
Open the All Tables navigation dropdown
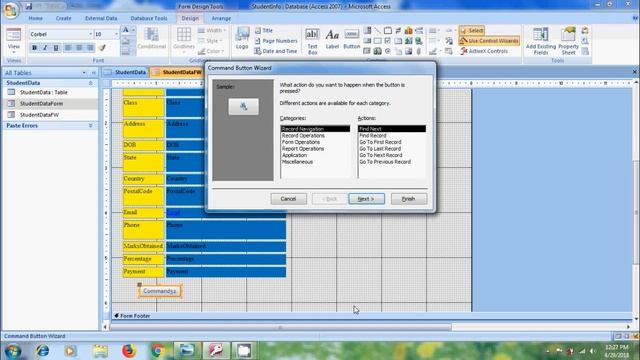click(x=84, y=73)
